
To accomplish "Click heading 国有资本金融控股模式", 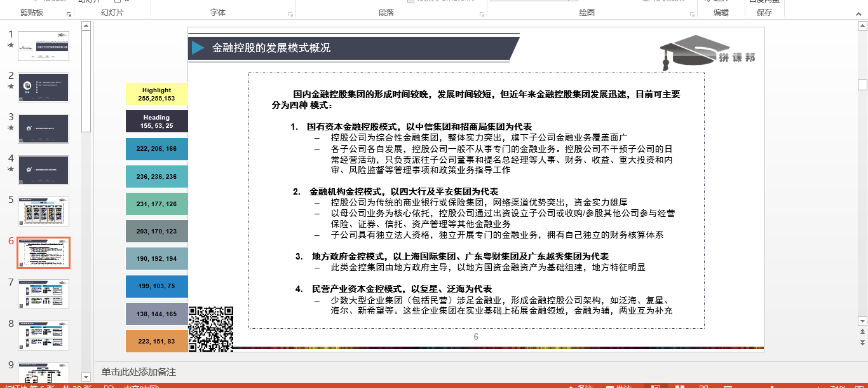I will click(419, 127).
